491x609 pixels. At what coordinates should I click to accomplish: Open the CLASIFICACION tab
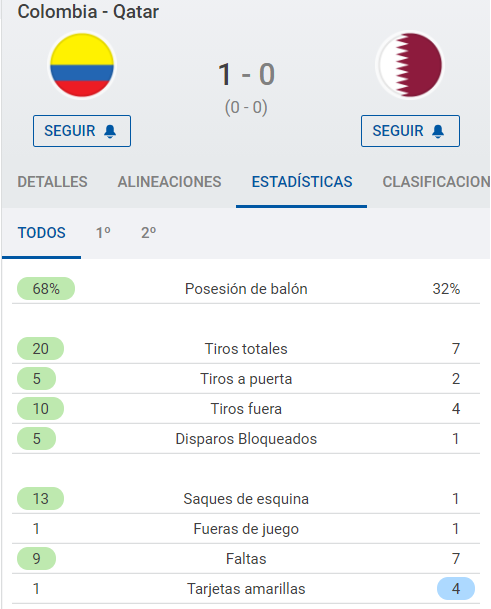(x=436, y=182)
